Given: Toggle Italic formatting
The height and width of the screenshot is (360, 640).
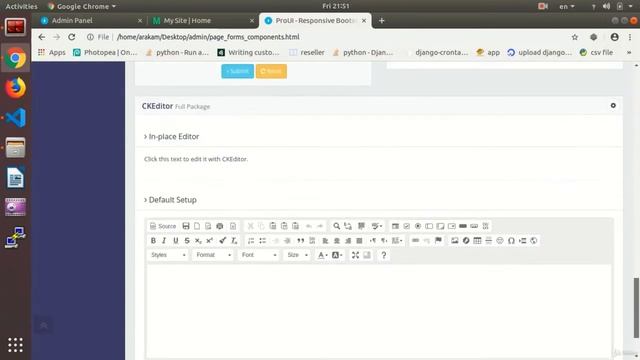Looking at the screenshot, I should coord(164,241).
